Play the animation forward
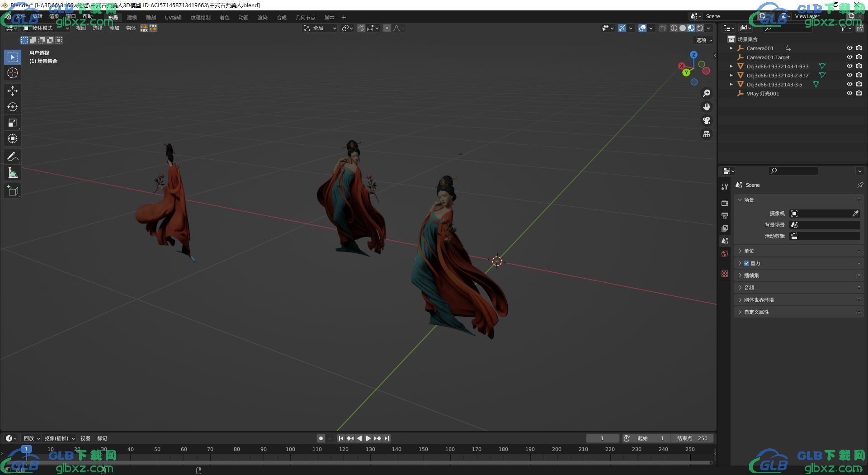868x475 pixels. point(368,438)
